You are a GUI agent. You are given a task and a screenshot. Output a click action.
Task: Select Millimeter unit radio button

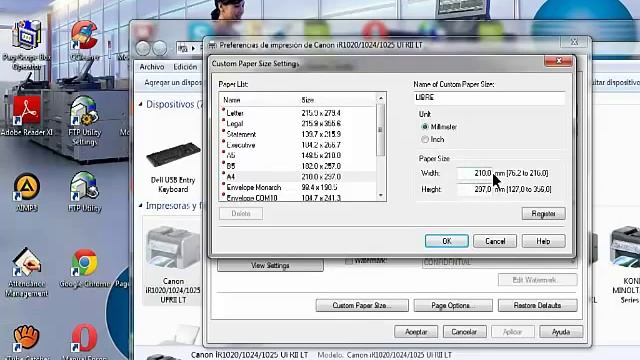pos(425,127)
